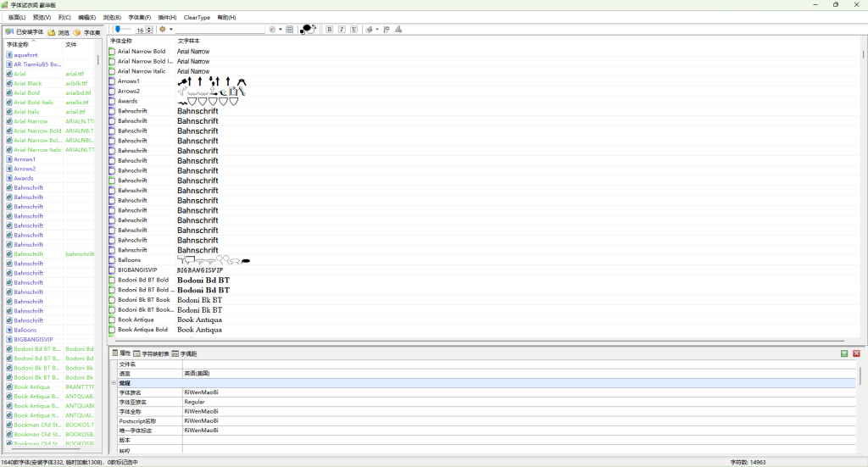868x467 pixels.
Task: Check the Balloons font checkbox
Action: [112, 260]
